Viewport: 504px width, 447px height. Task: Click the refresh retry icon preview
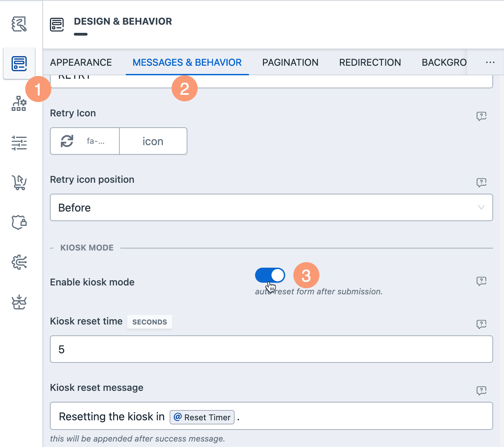[67, 141]
